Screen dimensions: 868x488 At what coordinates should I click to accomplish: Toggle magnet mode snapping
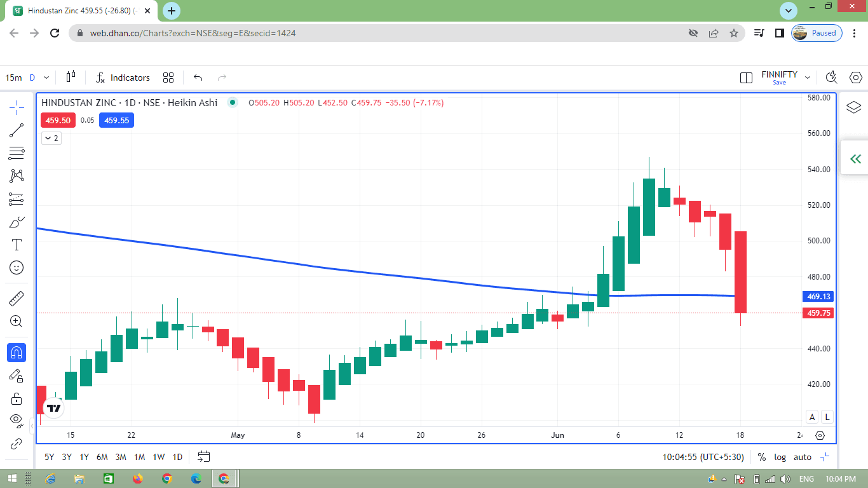coord(17,352)
